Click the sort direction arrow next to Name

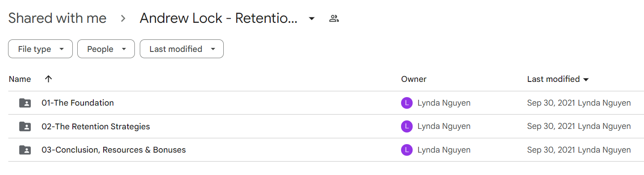click(49, 79)
